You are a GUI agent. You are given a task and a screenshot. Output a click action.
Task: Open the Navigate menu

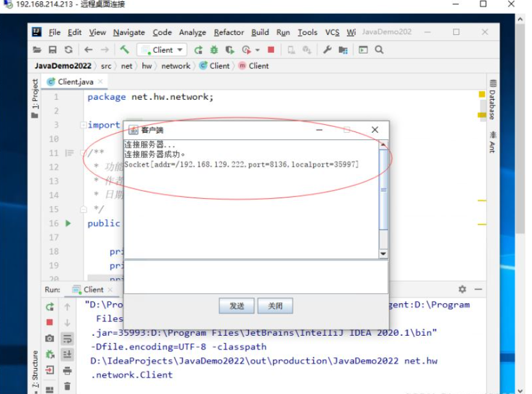[129, 32]
